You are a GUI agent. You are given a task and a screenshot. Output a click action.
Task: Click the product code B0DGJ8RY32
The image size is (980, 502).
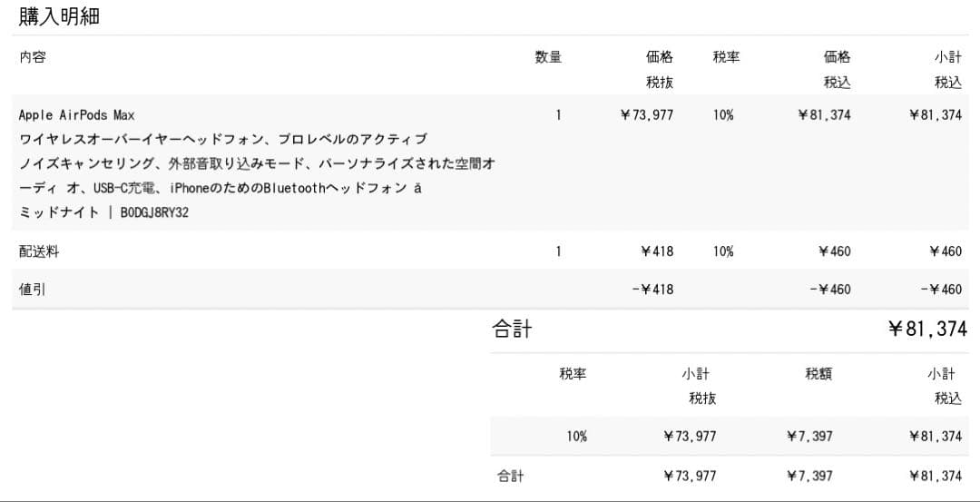click(x=154, y=213)
